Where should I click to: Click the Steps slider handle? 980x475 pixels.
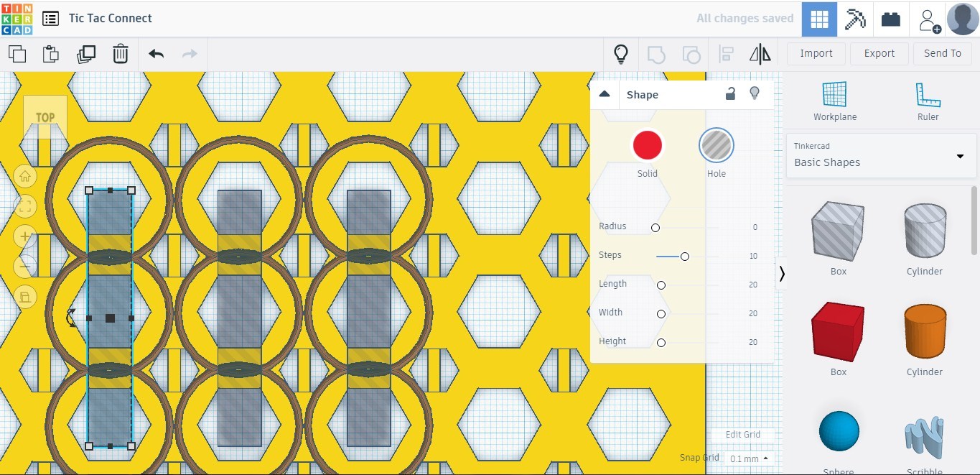(685, 257)
